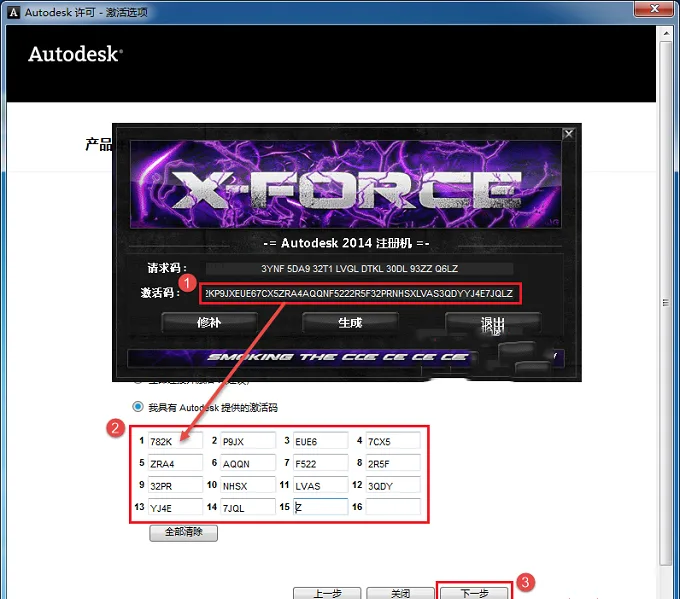Close the Autodesk licensing window
680x599 pixels.
pyautogui.click(x=654, y=8)
